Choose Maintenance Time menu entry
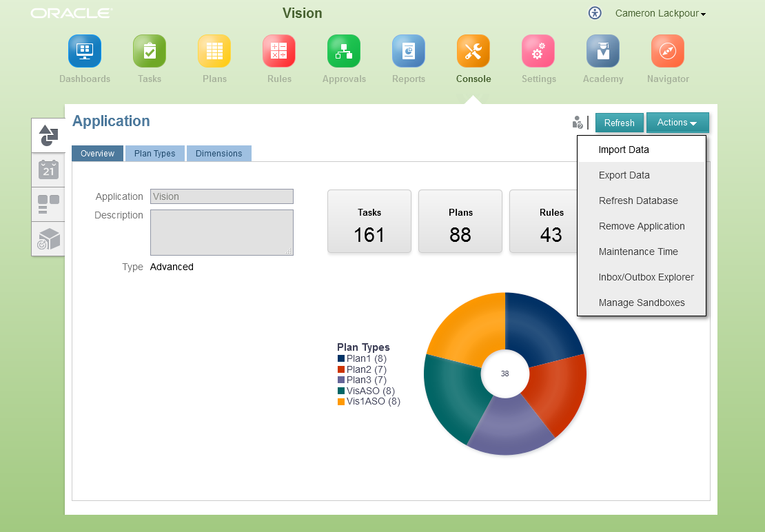Viewport: 765px width, 532px height. click(642, 252)
